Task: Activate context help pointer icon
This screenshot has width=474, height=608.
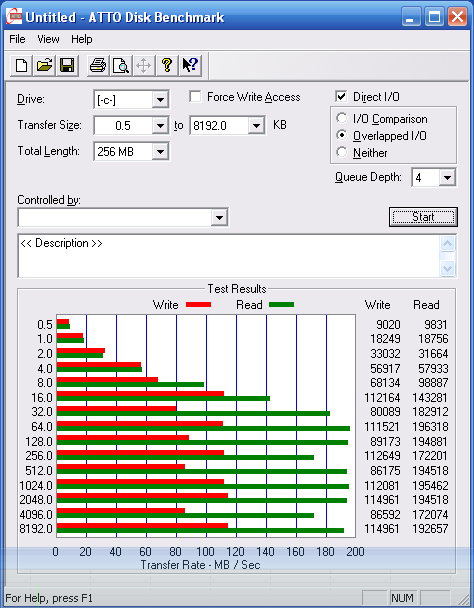Action: tap(190, 65)
